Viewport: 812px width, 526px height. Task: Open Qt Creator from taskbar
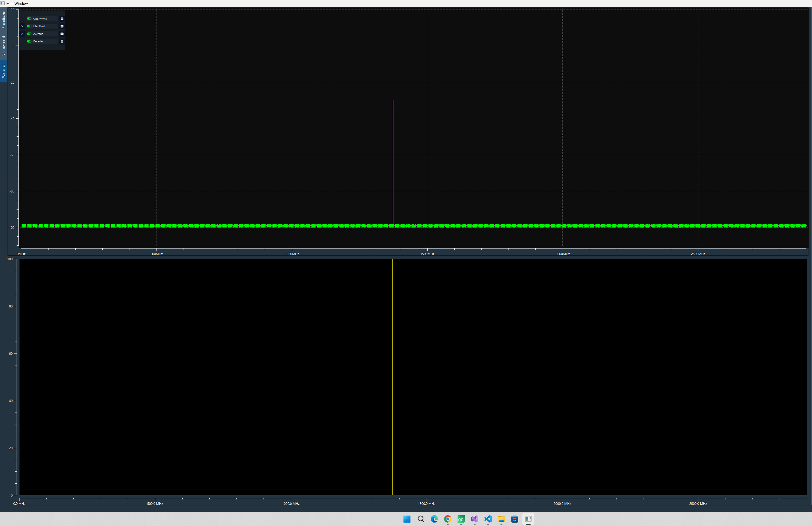461,519
